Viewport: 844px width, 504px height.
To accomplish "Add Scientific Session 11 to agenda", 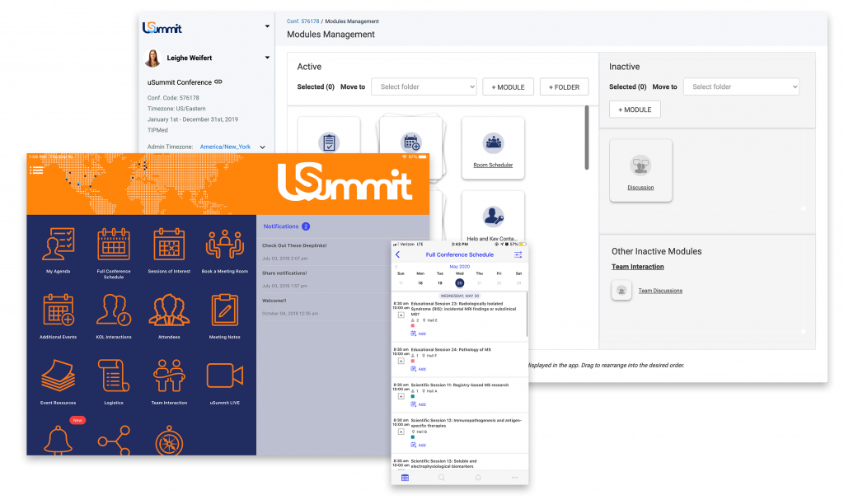I will pos(418,404).
